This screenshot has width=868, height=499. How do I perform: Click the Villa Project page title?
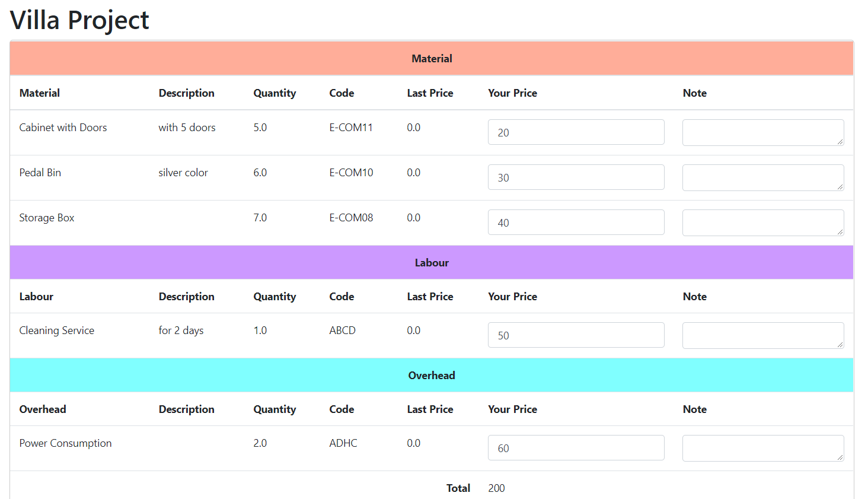click(79, 20)
